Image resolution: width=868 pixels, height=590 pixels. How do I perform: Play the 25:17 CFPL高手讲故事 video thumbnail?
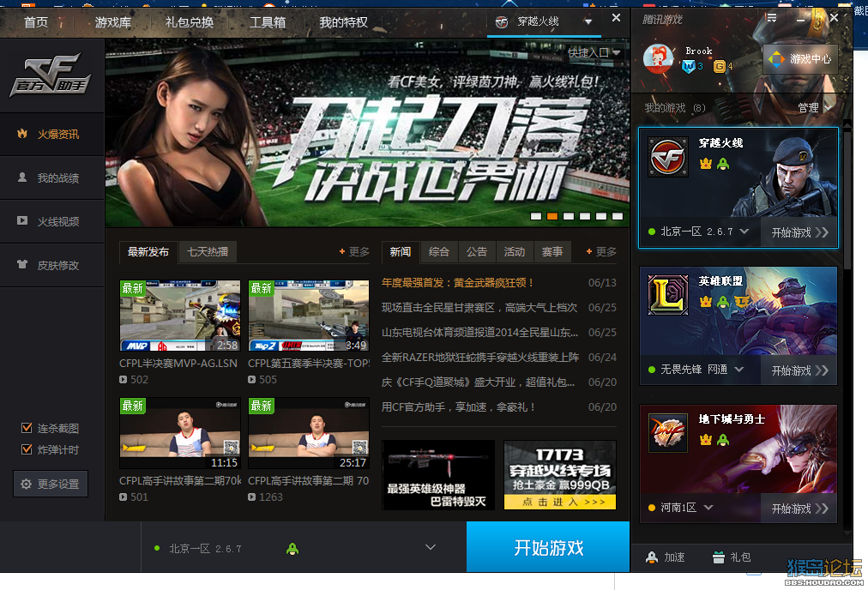[308, 433]
